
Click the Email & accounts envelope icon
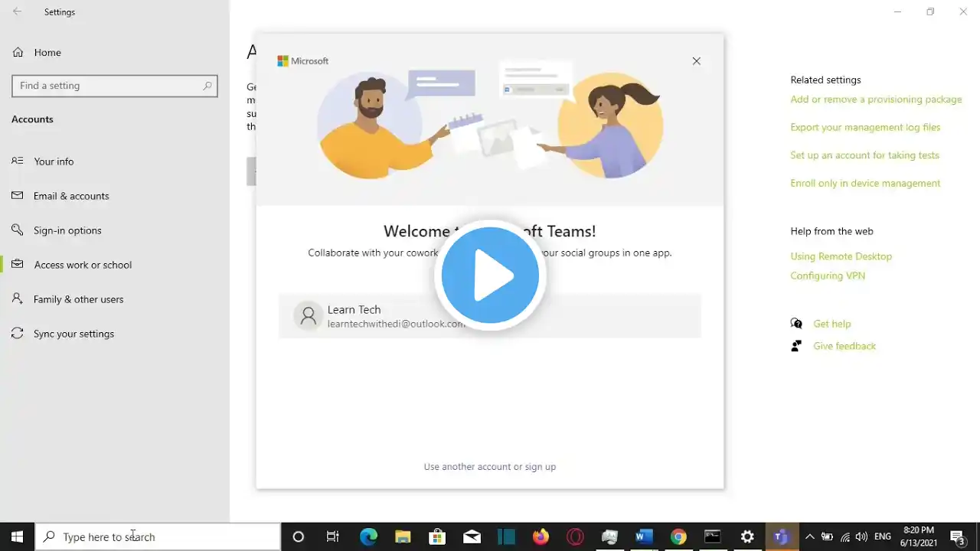click(x=18, y=195)
